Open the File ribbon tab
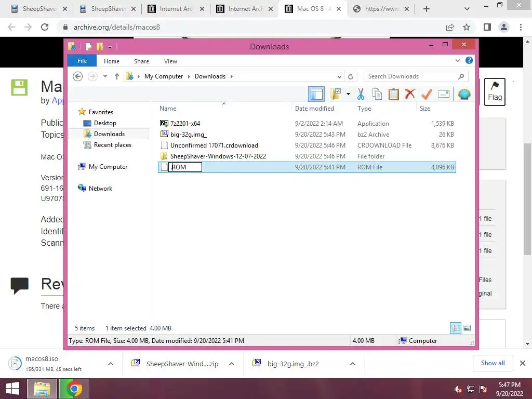The width and height of the screenshot is (532, 399). coord(82,61)
